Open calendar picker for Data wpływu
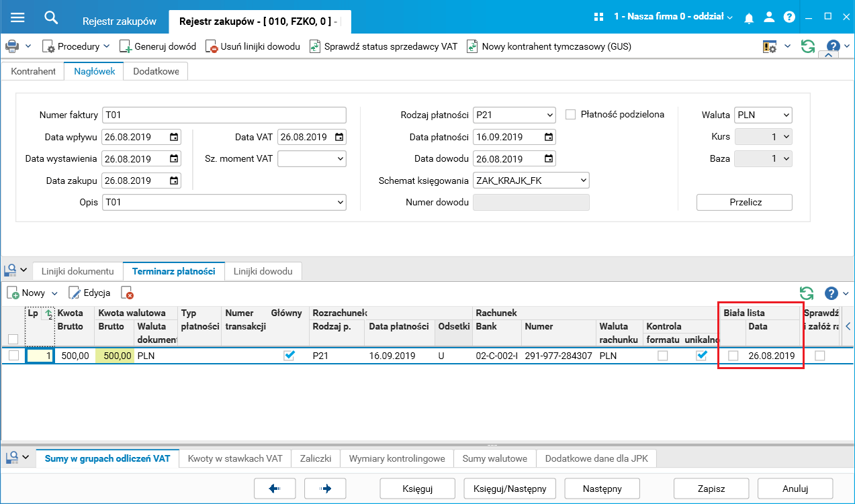The image size is (855, 504). (x=174, y=137)
